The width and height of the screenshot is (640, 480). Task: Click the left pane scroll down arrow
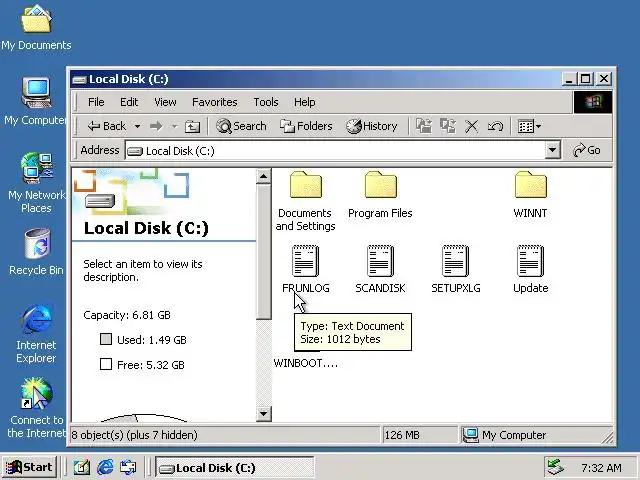(263, 414)
